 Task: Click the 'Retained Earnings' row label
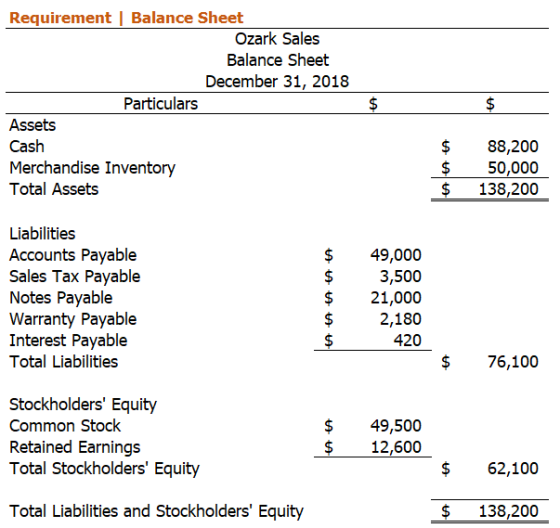coord(75,447)
